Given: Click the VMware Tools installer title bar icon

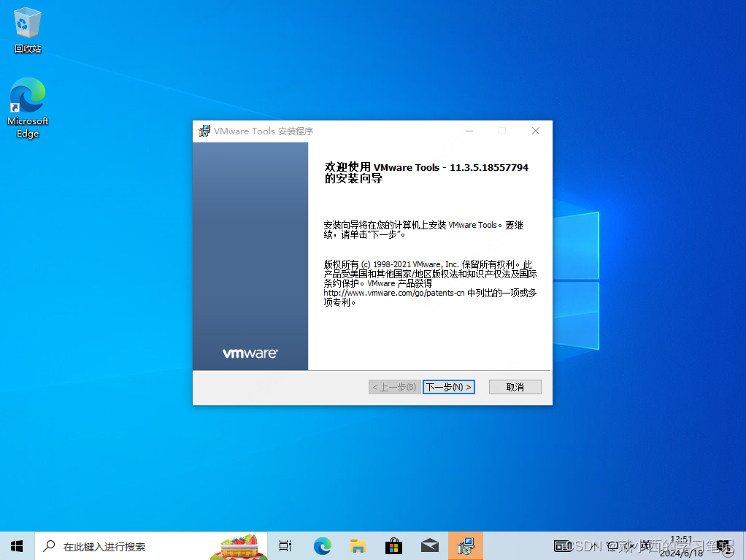Looking at the screenshot, I should coord(204,131).
